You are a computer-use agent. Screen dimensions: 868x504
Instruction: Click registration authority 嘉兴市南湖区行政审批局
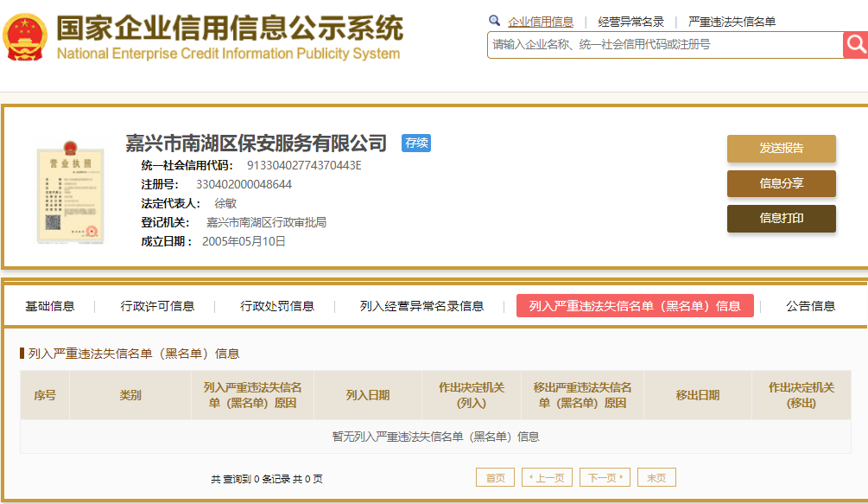point(266,223)
